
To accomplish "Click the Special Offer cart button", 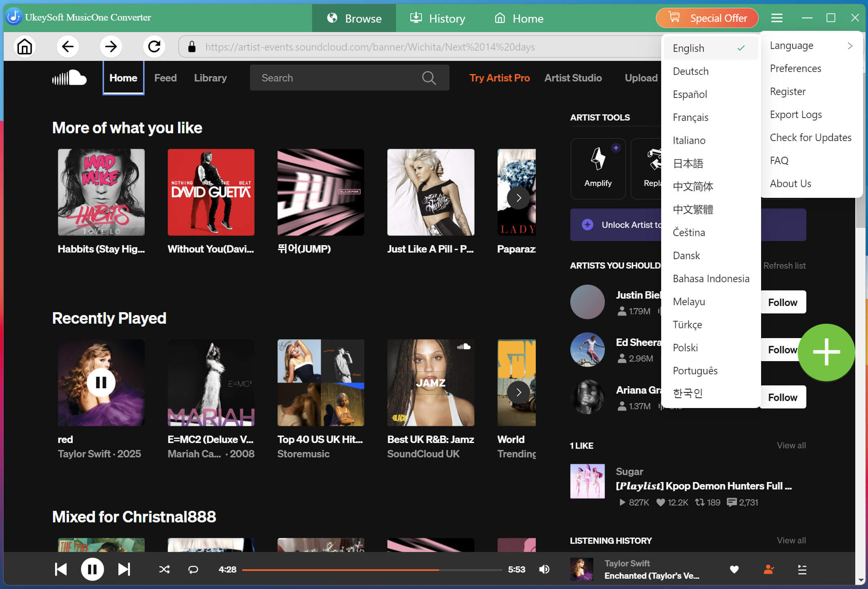I will click(707, 18).
